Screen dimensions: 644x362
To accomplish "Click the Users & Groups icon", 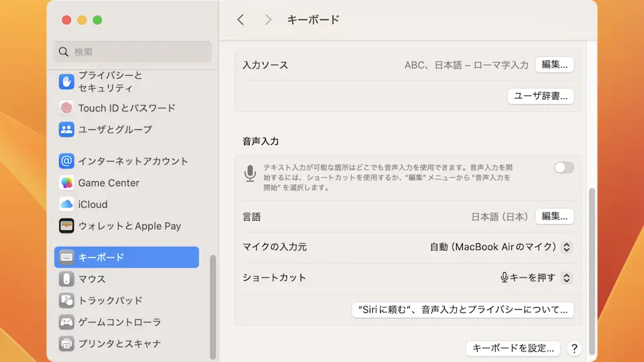I will (66, 129).
